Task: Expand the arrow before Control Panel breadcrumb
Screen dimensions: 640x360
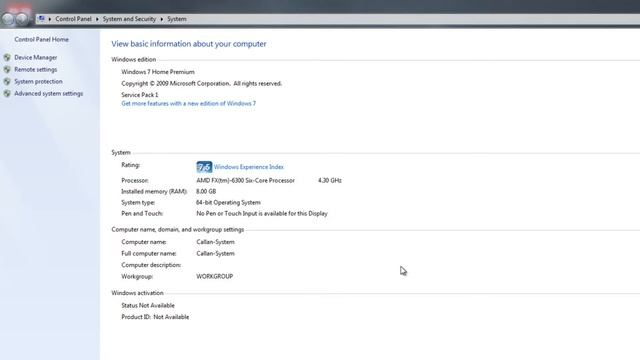Action: [x=50, y=19]
